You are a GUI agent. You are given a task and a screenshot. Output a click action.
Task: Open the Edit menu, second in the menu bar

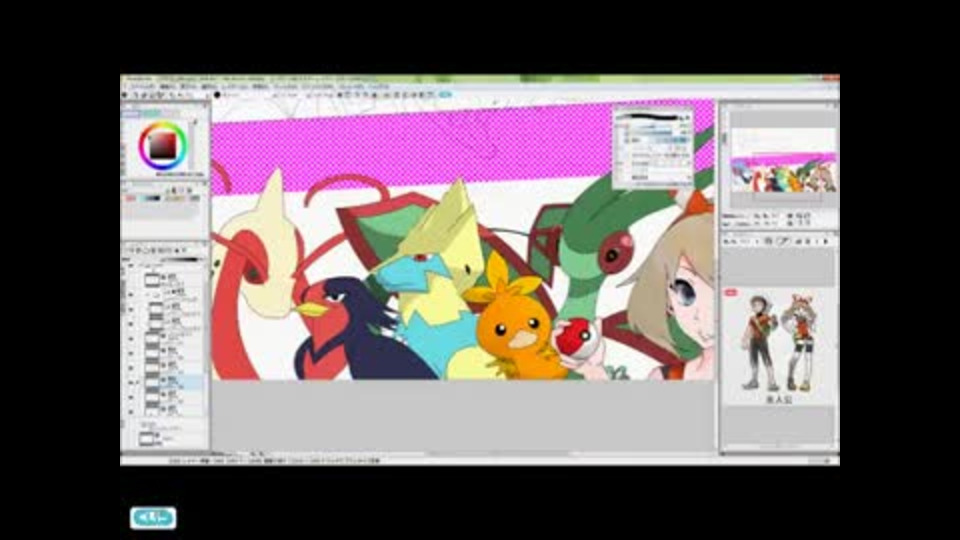point(168,87)
